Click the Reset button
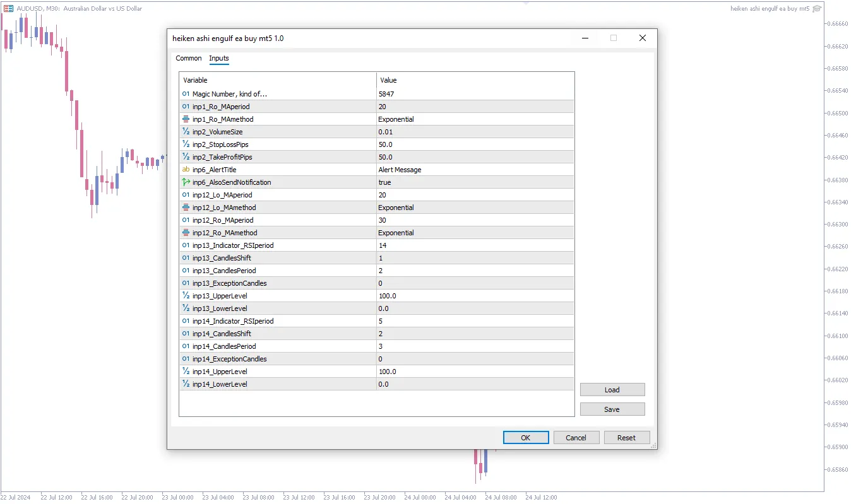The image size is (856, 504). pyautogui.click(x=626, y=438)
